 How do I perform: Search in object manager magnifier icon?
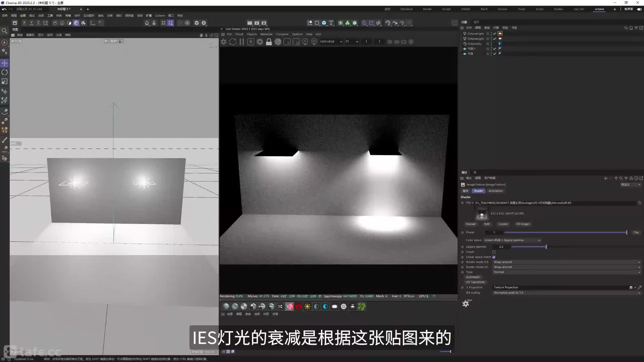click(626, 28)
